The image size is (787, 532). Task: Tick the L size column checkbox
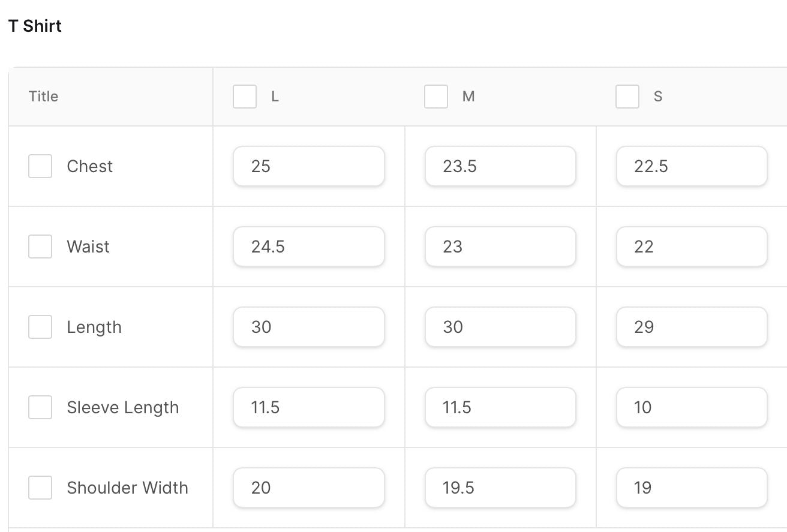(x=245, y=97)
